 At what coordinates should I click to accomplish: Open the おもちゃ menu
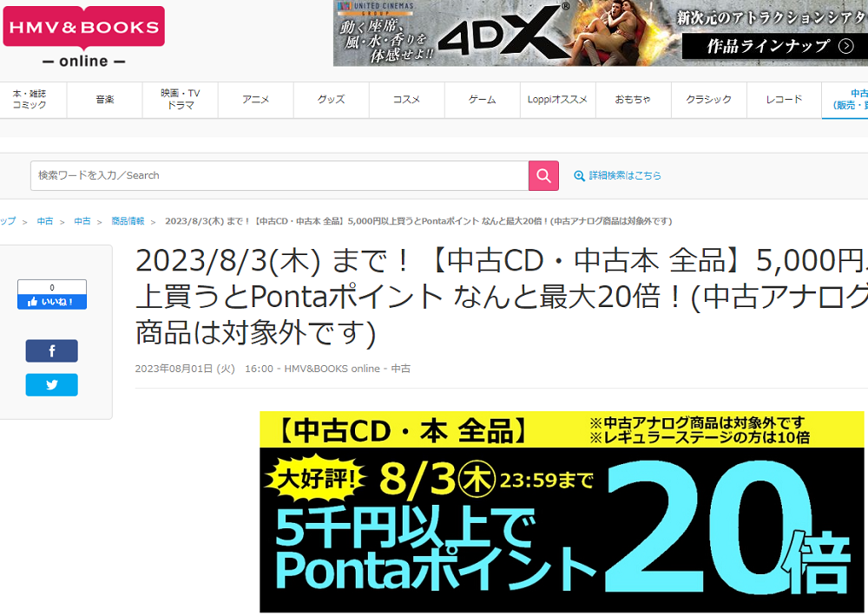[634, 100]
